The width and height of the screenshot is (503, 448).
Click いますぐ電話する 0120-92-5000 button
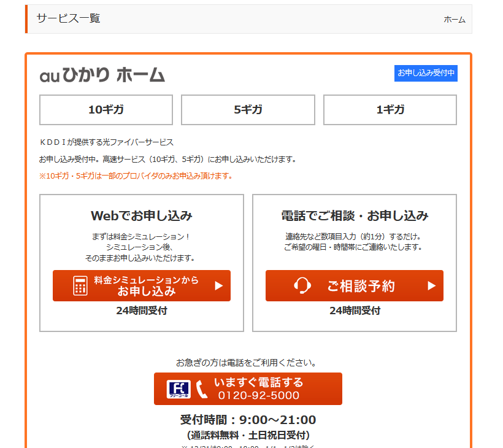click(x=248, y=388)
